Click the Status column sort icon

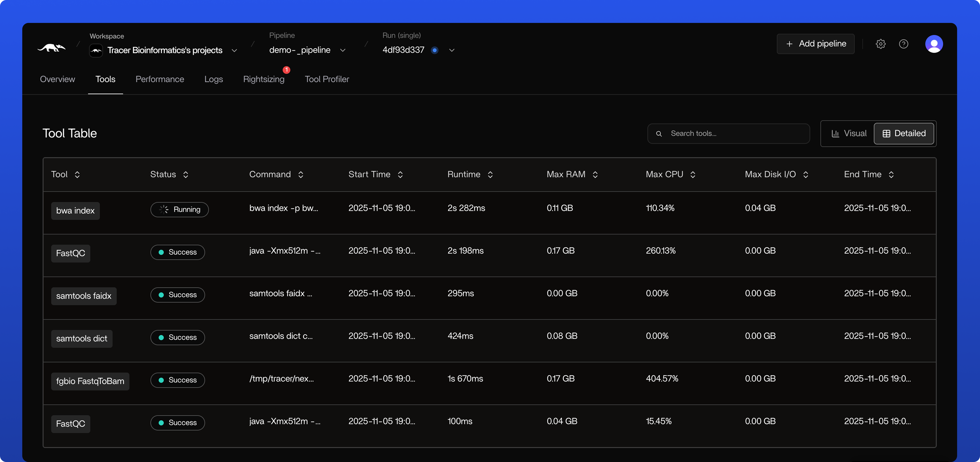186,175
